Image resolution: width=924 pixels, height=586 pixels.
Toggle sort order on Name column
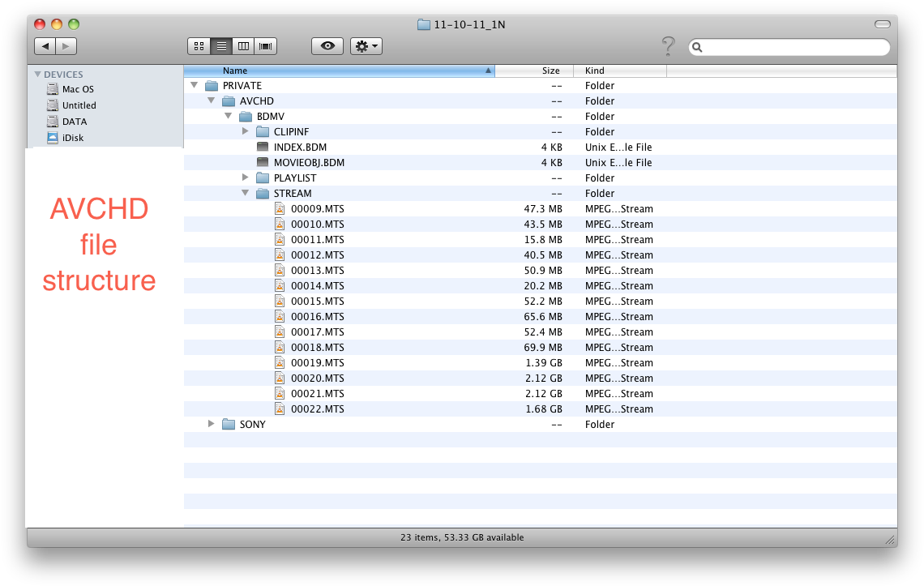pyautogui.click(x=234, y=71)
